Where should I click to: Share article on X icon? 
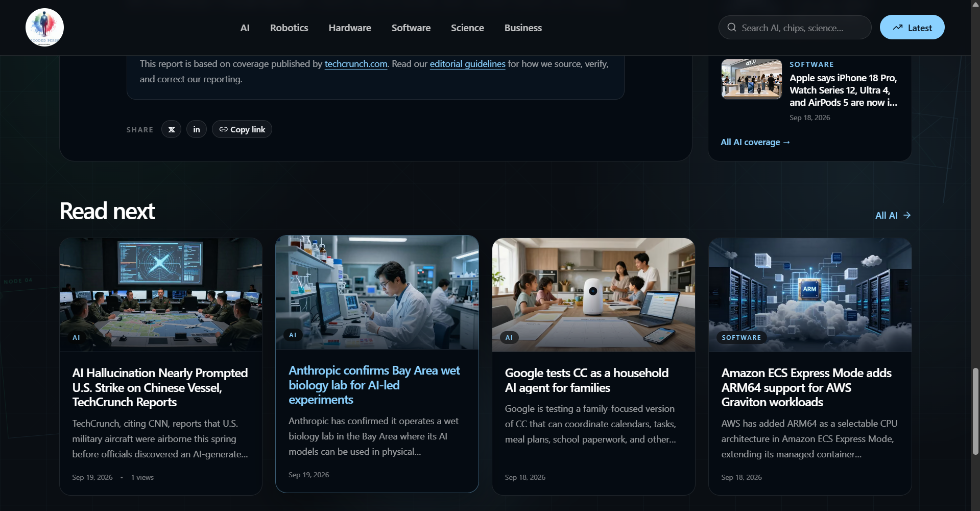pyautogui.click(x=172, y=129)
